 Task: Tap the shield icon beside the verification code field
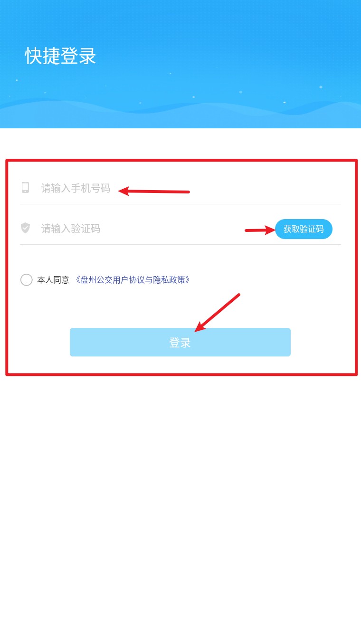(x=25, y=228)
